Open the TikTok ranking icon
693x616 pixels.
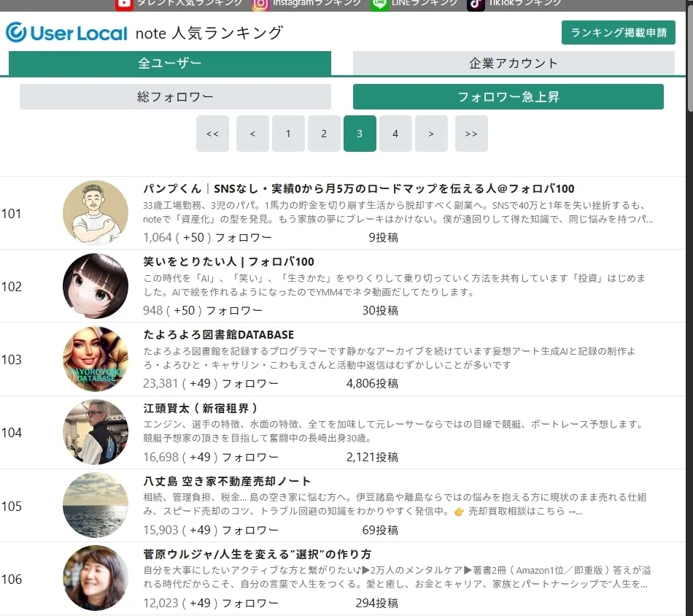476,4
